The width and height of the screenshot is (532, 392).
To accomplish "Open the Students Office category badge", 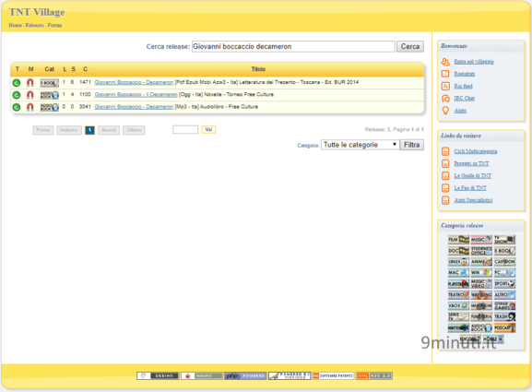I will click(x=481, y=251).
